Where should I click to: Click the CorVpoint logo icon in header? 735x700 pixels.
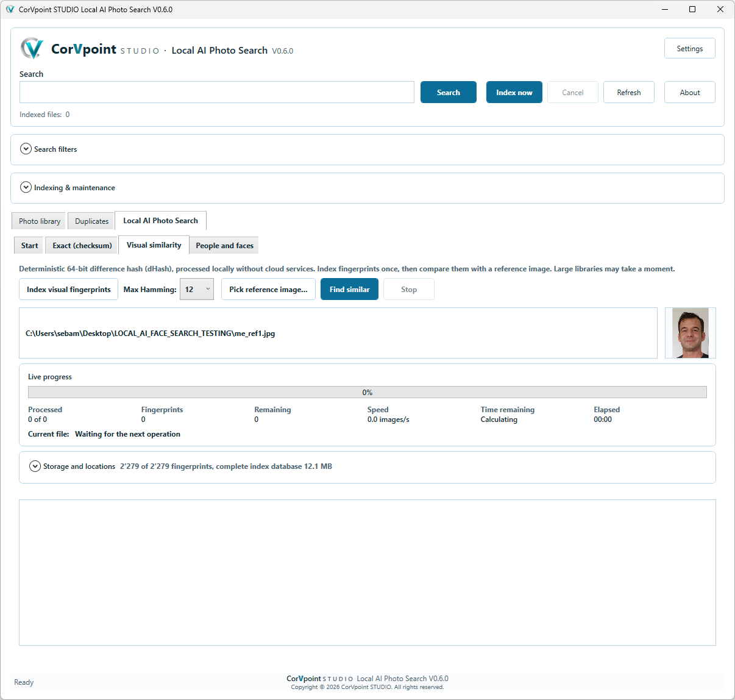click(x=32, y=48)
